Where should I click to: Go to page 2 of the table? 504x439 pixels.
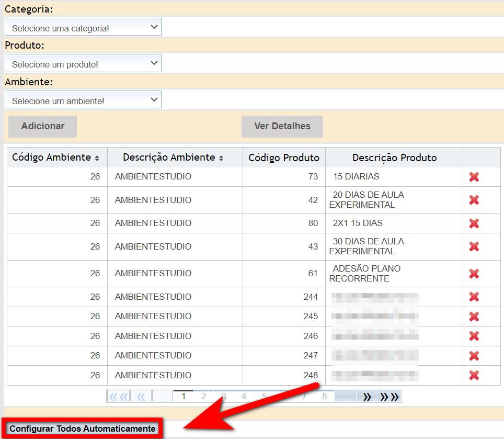[203, 397]
